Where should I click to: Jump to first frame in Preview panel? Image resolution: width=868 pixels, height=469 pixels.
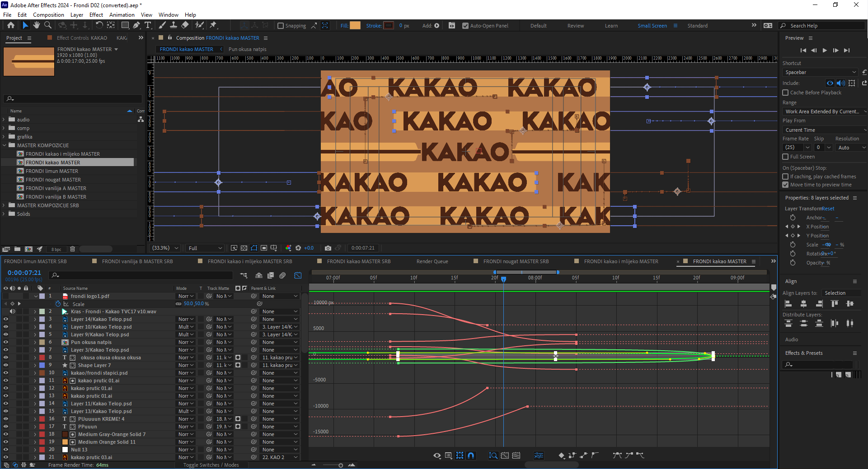click(803, 51)
